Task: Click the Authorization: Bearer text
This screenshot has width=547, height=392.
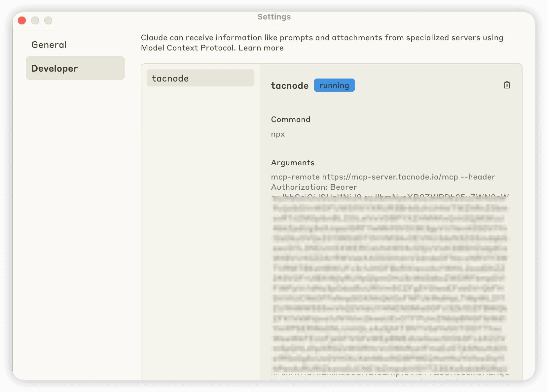Action: pos(314,187)
